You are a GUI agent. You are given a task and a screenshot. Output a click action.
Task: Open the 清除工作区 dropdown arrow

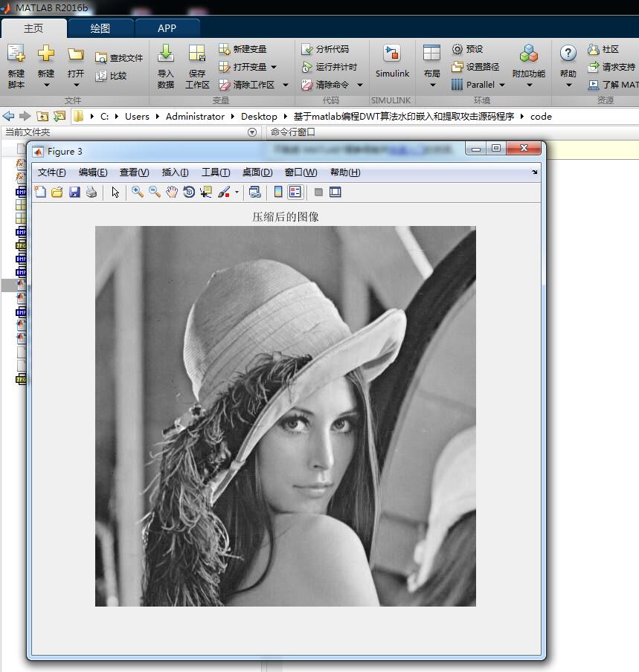coord(286,85)
